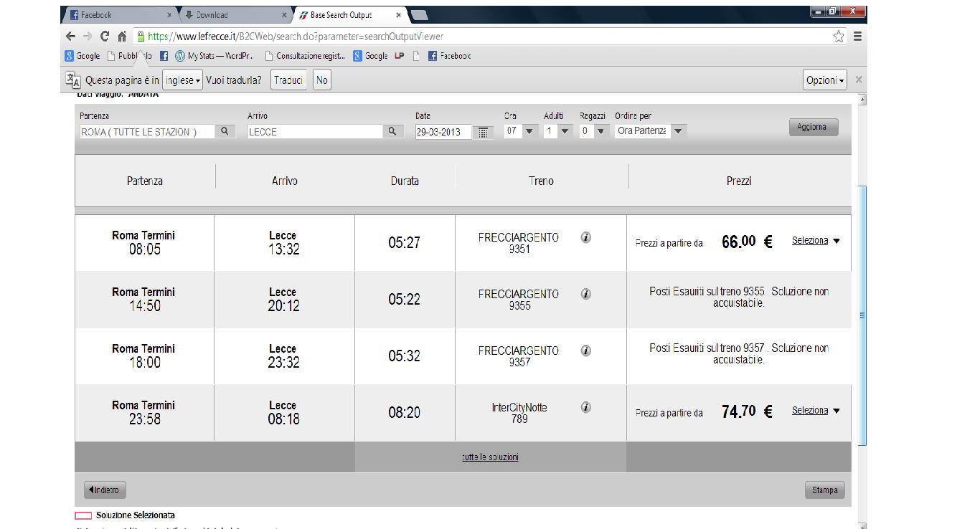
Task: Bookmark page with the star icon
Action: pyautogui.click(x=838, y=37)
